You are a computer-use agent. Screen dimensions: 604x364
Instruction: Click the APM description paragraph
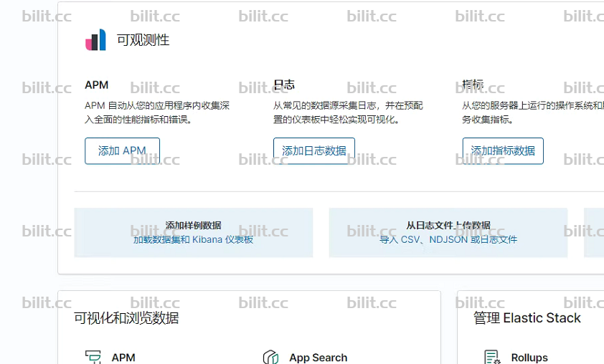point(157,112)
